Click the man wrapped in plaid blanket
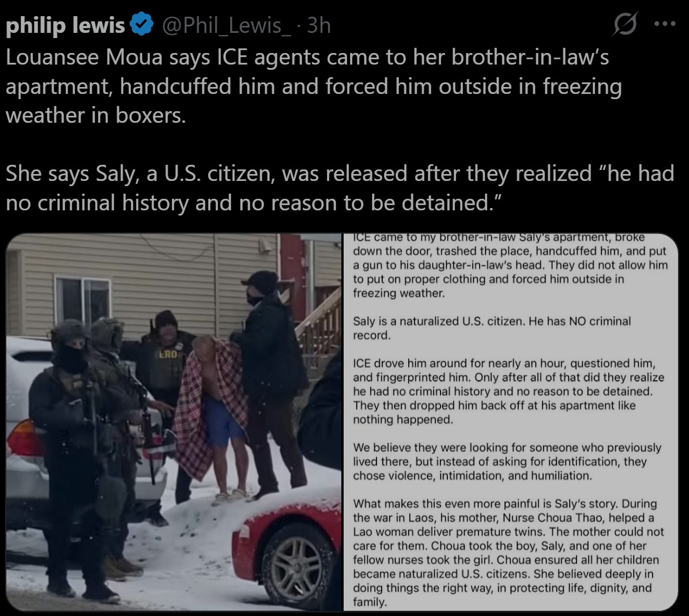The image size is (689, 616). point(211,417)
